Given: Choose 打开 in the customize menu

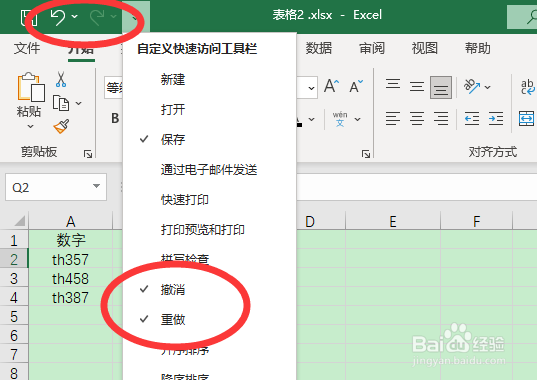Looking at the screenshot, I should 210,110.
